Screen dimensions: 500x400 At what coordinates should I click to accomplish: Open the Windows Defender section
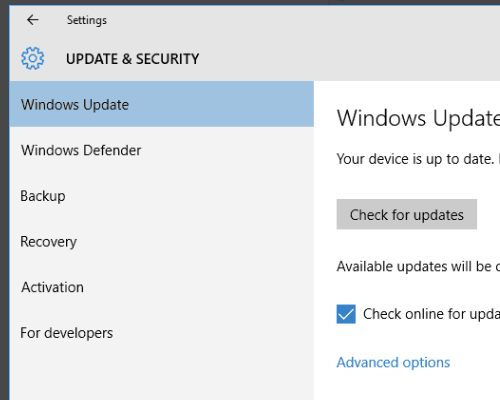tap(162, 150)
